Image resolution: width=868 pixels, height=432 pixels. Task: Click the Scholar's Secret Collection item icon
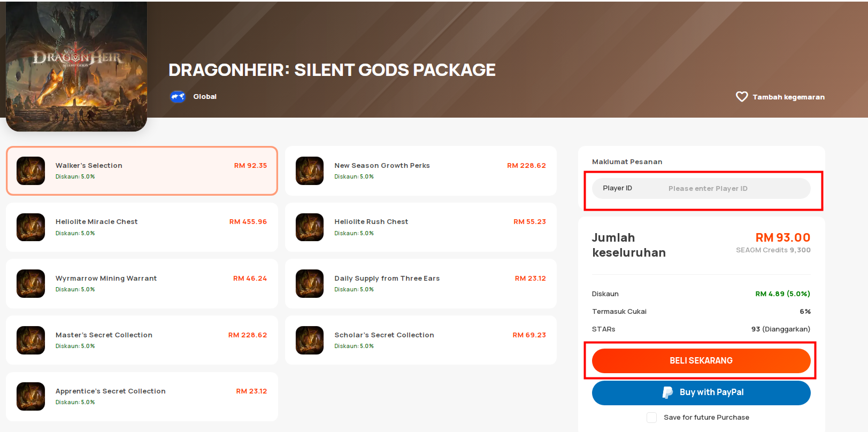(310, 340)
